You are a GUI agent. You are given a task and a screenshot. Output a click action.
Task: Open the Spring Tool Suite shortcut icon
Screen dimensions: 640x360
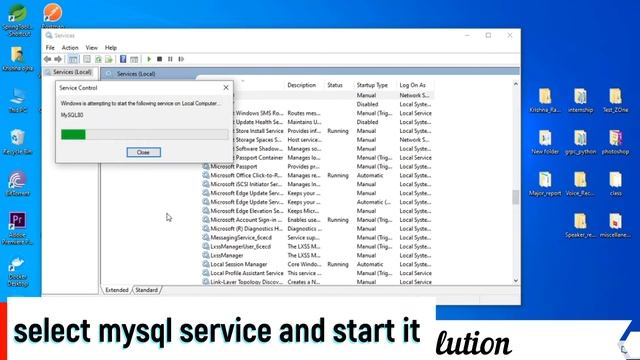[17, 20]
